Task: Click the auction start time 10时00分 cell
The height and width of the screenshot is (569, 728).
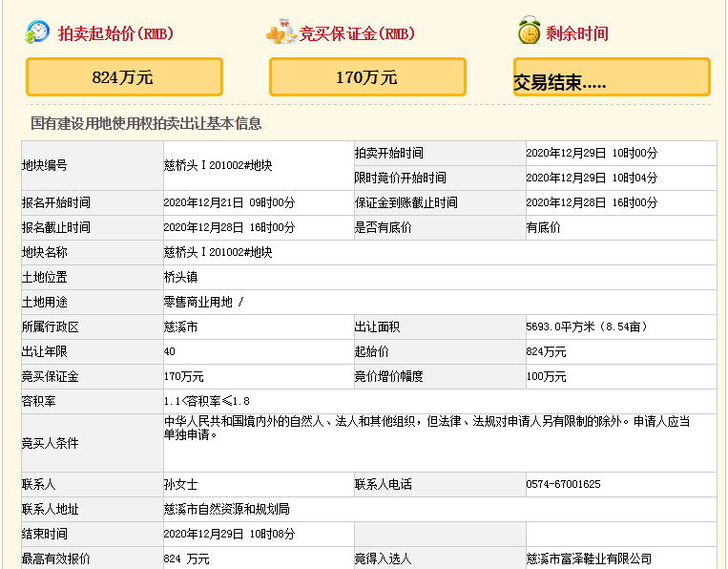Action: tap(591, 153)
